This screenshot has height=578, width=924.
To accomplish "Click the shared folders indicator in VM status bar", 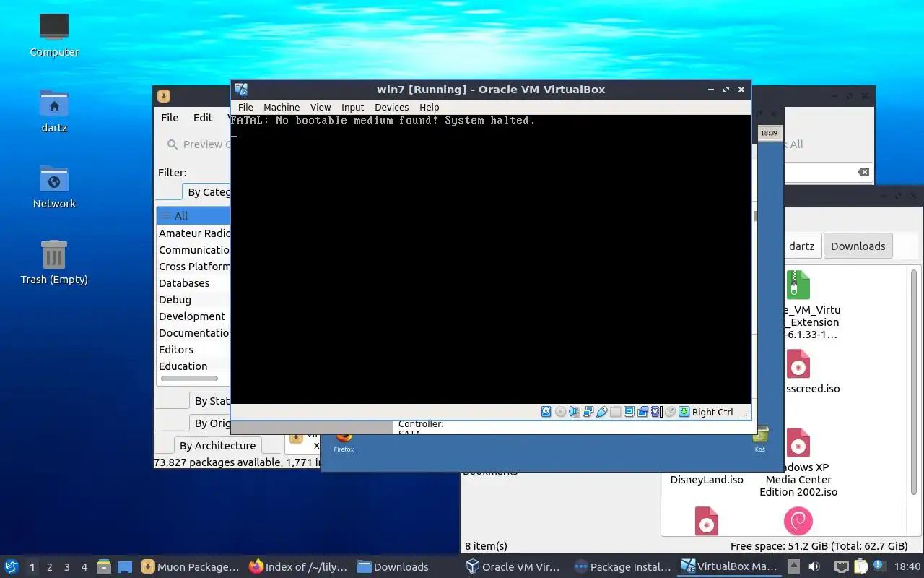I will click(615, 412).
